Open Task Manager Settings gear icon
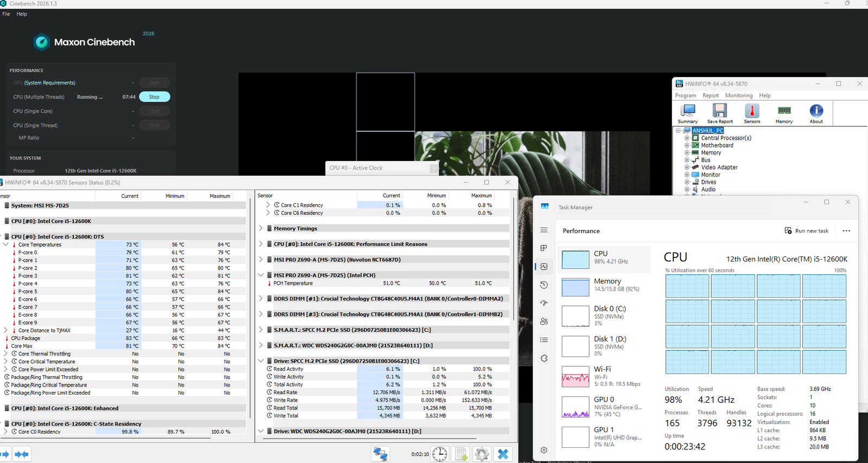This screenshot has width=868, height=463. [544, 450]
